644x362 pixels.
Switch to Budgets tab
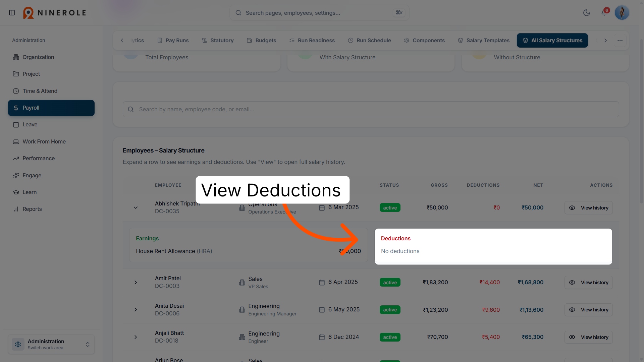261,40
